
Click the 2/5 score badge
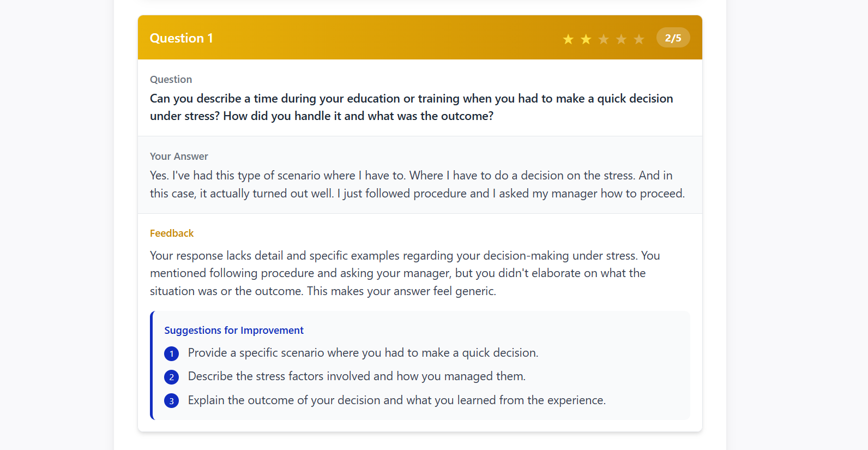[x=673, y=38]
